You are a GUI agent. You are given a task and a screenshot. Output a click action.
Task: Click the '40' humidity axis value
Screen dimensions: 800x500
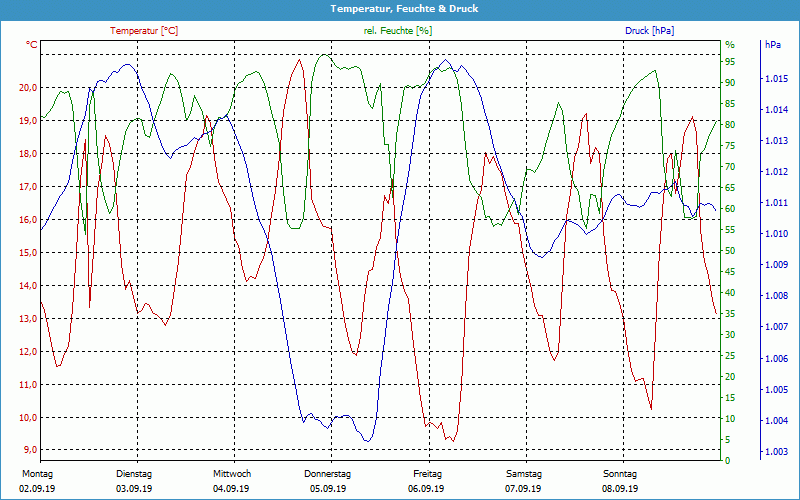click(x=730, y=293)
